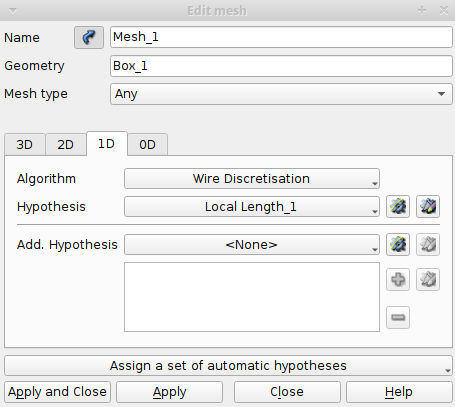The image size is (455, 407).
Task: Open Assign a set of automatic hypotheses menu
Action: [x=228, y=366]
